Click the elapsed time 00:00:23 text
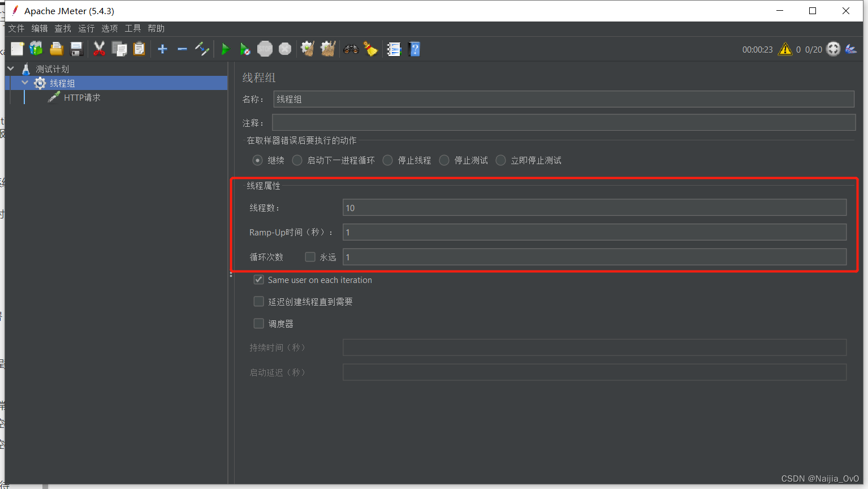This screenshot has width=868, height=489. (x=757, y=50)
